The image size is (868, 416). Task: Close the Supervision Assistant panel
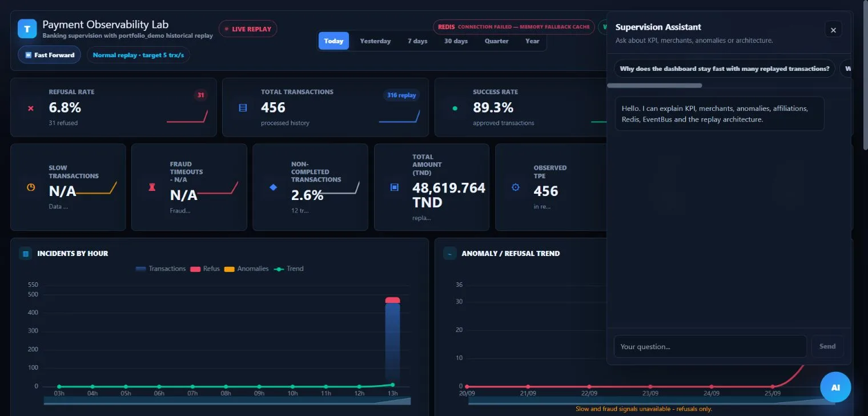pyautogui.click(x=833, y=30)
